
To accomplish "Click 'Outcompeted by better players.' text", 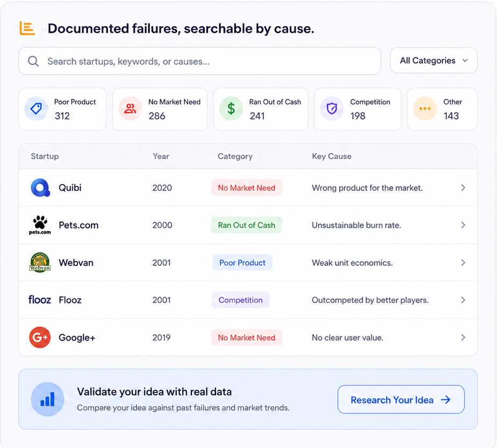I will 370,300.
